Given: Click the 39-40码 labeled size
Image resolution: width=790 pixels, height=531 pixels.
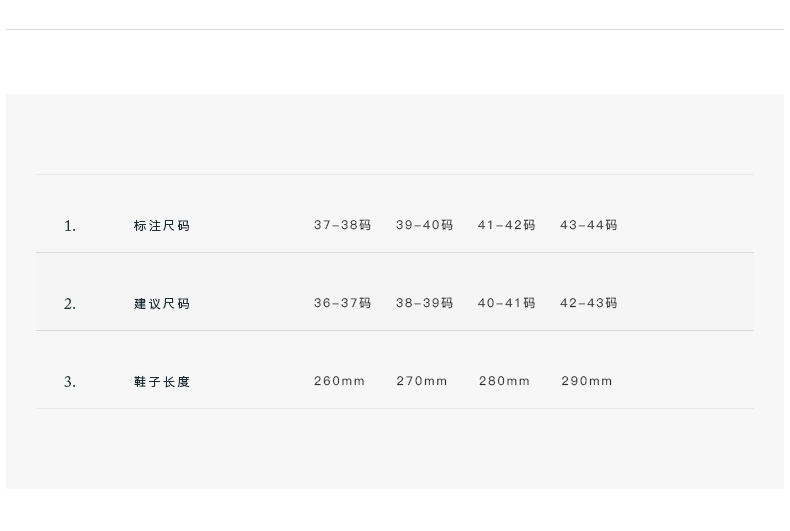Looking at the screenshot, I should pos(424,226).
